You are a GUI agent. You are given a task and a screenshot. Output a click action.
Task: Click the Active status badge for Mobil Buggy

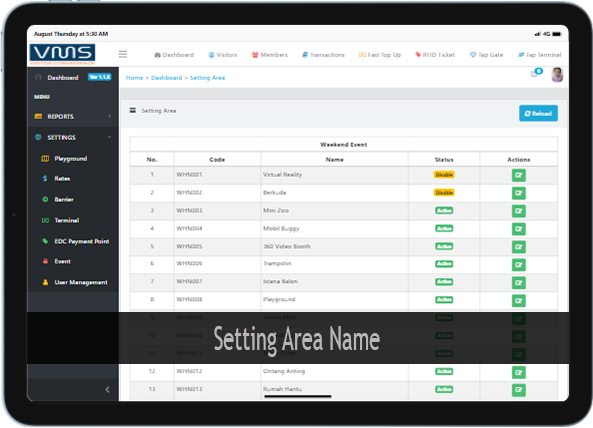tap(444, 228)
